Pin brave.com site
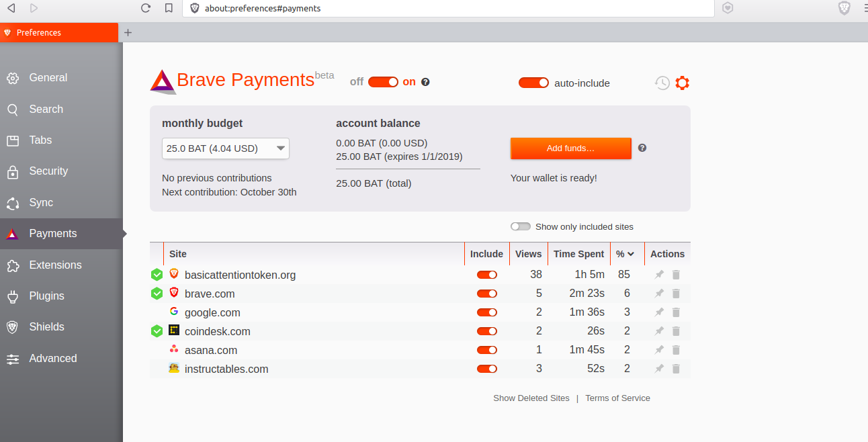The width and height of the screenshot is (868, 442). pos(659,294)
